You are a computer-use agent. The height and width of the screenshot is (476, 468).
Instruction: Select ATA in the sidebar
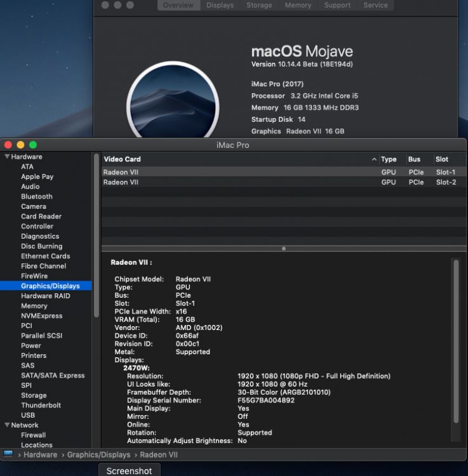27,167
